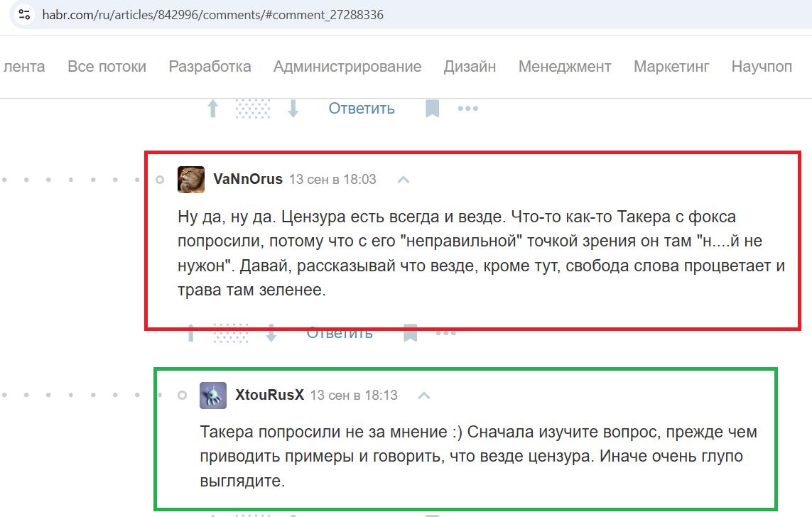Open the VaNnOrus username link
Image resolution: width=812 pixels, height=517 pixels.
(248, 179)
